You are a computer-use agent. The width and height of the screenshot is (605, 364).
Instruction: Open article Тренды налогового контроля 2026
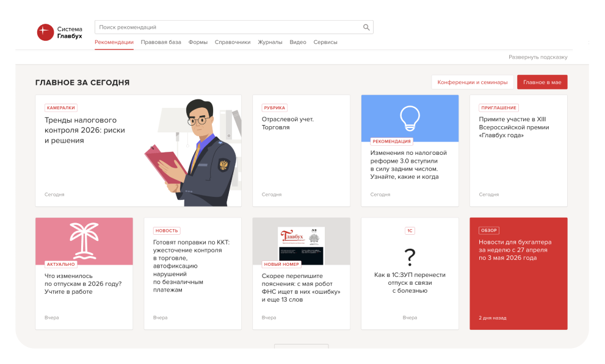(84, 130)
